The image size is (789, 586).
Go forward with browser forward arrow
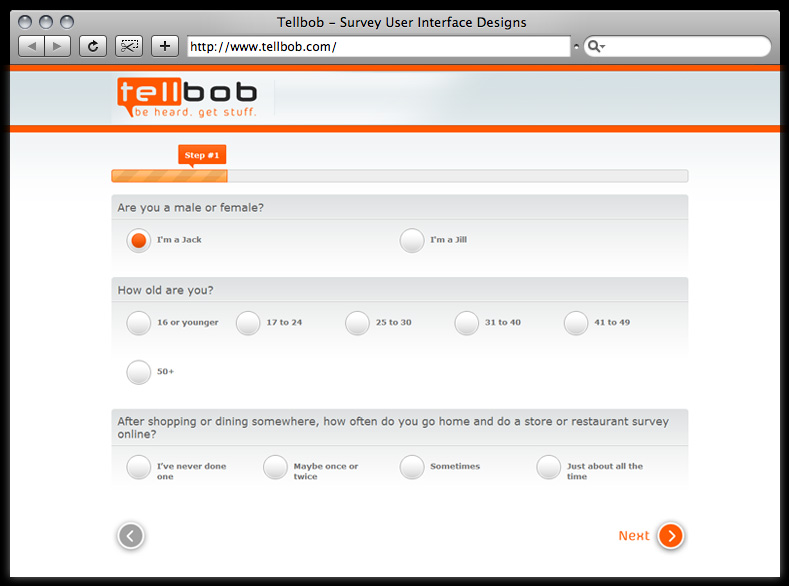(x=57, y=46)
